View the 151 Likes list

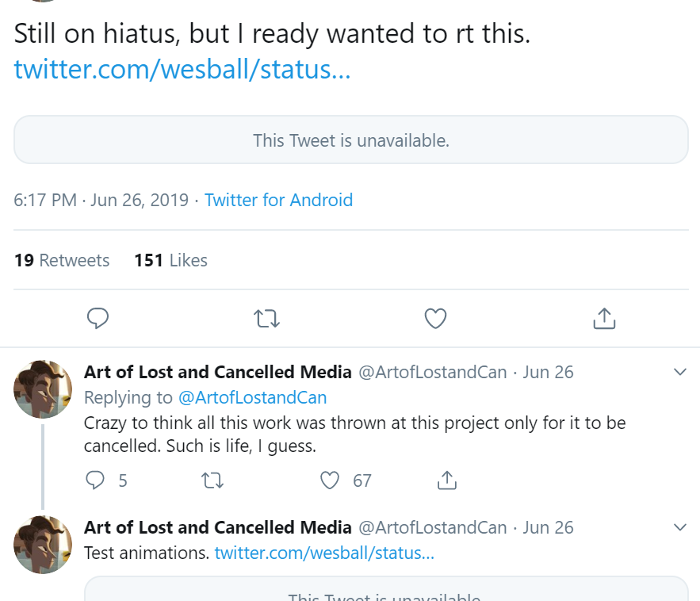[x=171, y=260]
